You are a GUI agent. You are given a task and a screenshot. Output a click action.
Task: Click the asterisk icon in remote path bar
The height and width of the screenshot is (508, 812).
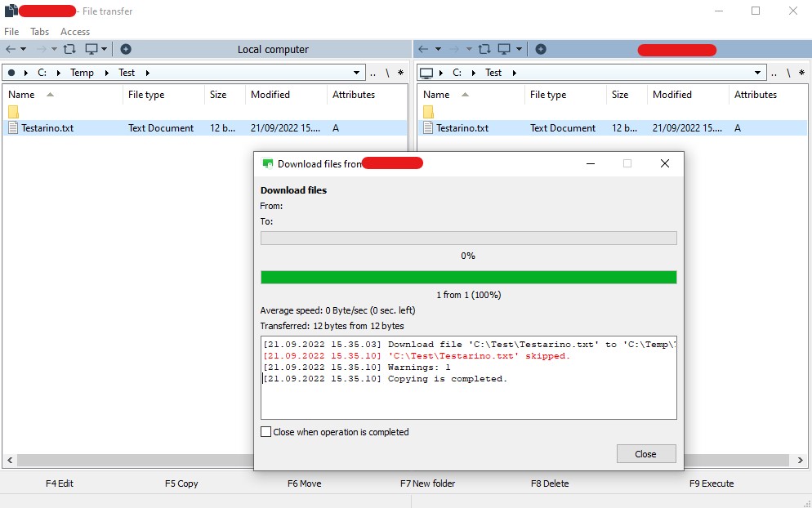coord(803,73)
